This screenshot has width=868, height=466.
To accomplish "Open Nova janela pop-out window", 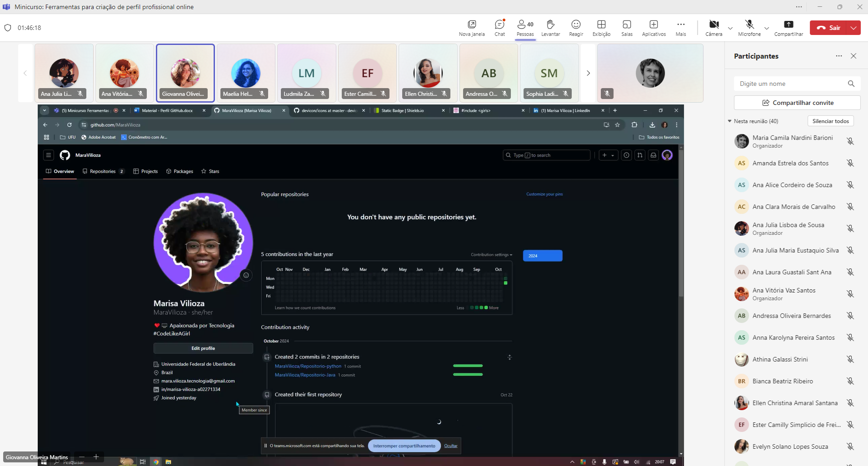I will tap(472, 28).
